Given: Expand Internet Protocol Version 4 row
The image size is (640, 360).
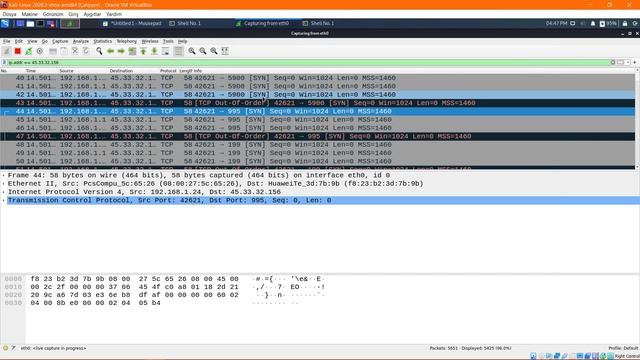Looking at the screenshot, I should 4,192.
